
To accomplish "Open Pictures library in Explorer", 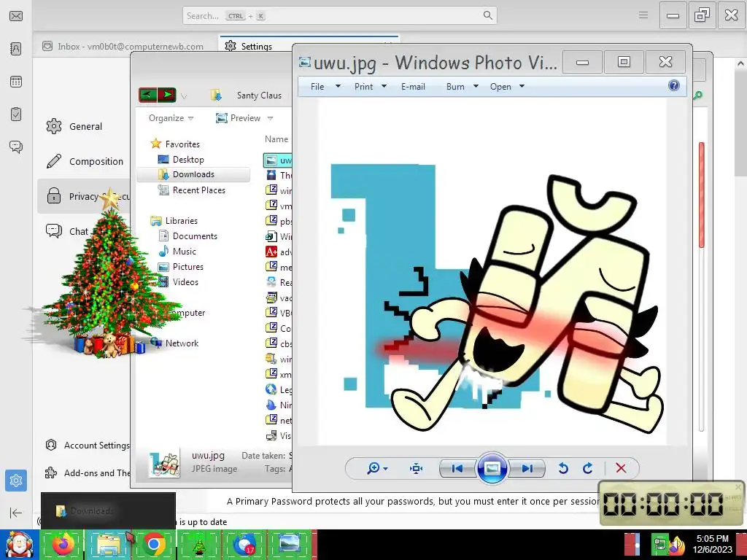I will click(x=181, y=267).
